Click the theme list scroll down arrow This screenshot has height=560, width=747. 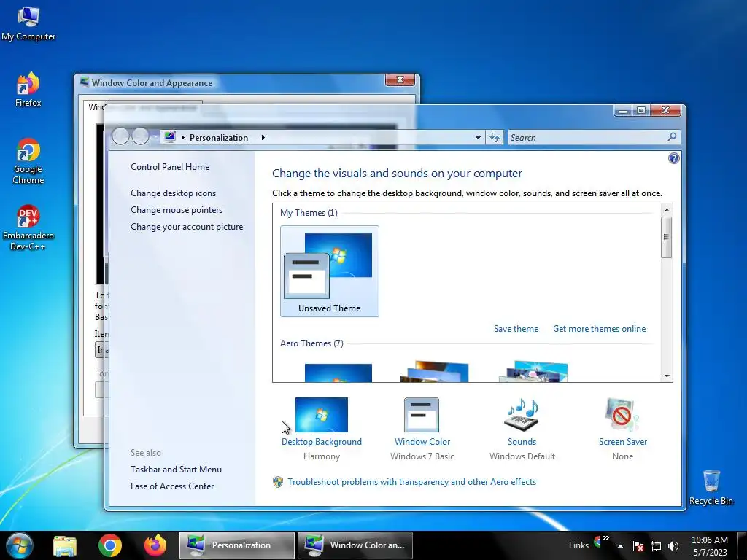coord(667,376)
